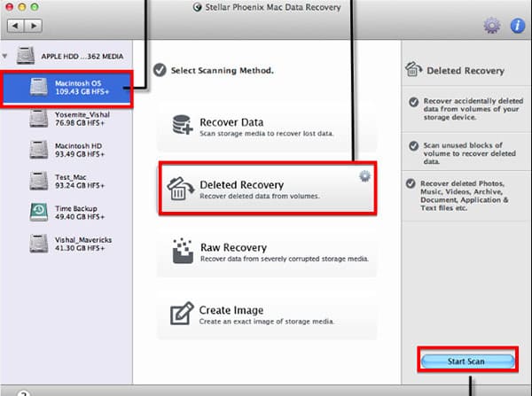Go forward with the right arrow button
Viewport: 532px width, 396px height.
(x=34, y=26)
